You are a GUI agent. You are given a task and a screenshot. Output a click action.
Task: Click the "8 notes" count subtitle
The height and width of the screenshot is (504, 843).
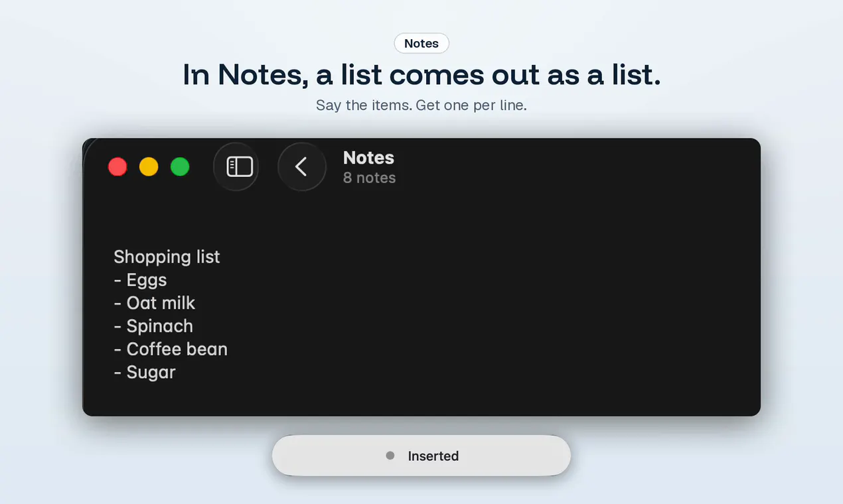pyautogui.click(x=369, y=178)
